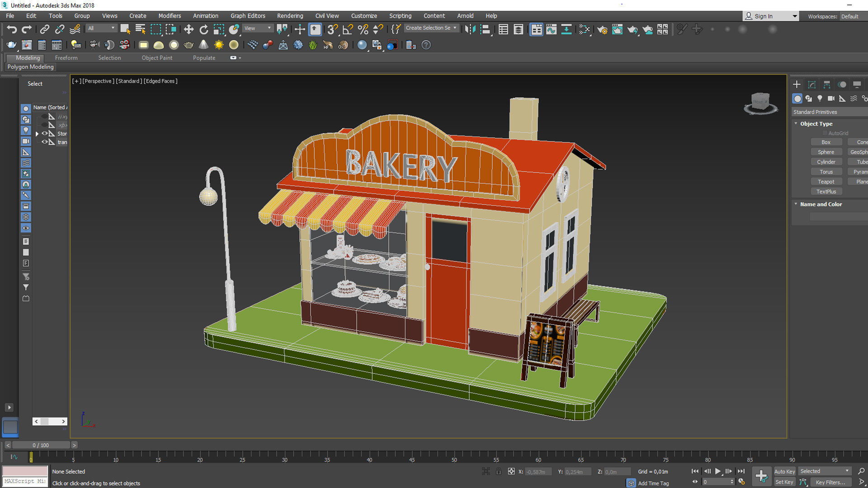Expand the Stor object tree node

pos(37,134)
